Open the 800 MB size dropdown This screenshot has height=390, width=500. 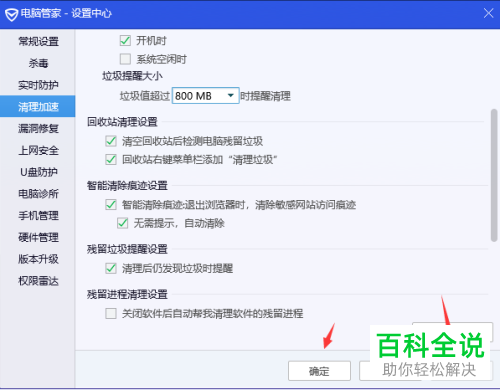point(205,96)
